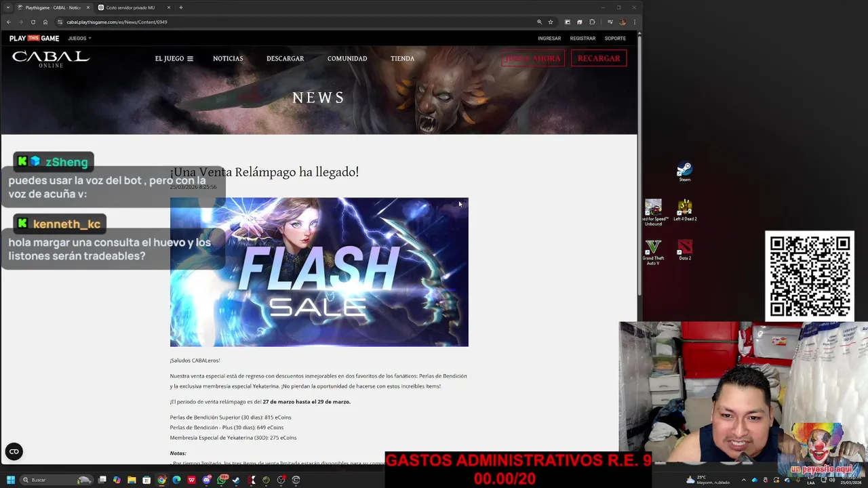Open File Explorer from the taskbar
This screenshot has width=868, height=488.
tap(132, 480)
